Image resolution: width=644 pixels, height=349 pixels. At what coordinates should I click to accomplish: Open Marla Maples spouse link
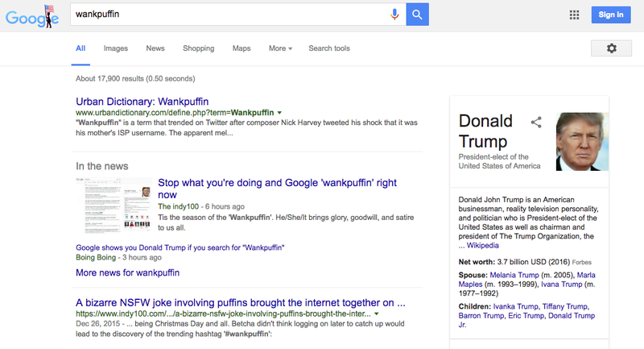click(527, 280)
